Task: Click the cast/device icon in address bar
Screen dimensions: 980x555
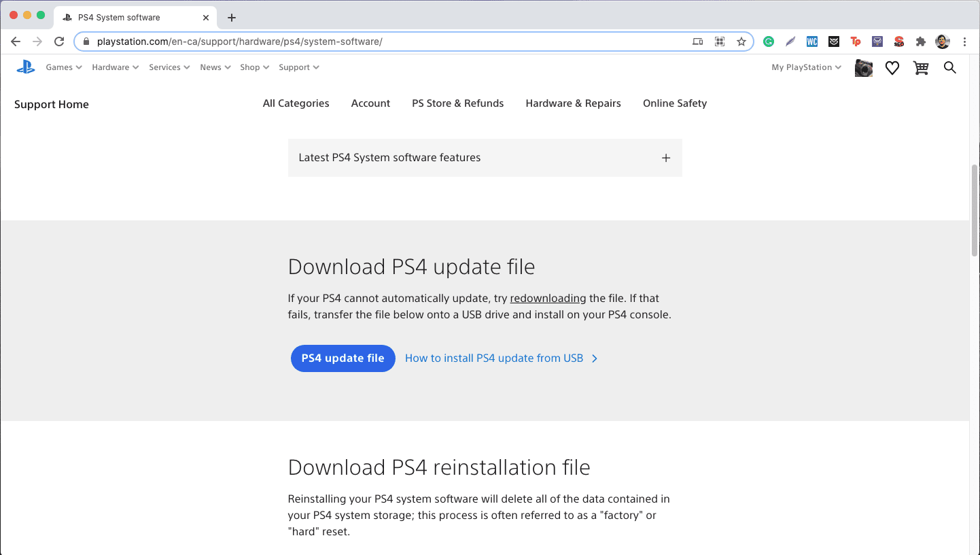Action: tap(698, 41)
